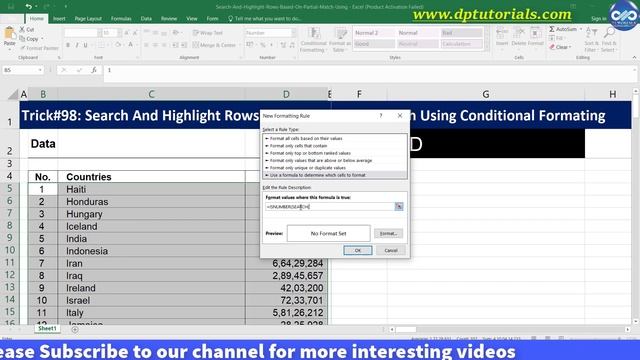Apply the Bad cell style
The height and width of the screenshot is (360, 640).
click(x=461, y=33)
